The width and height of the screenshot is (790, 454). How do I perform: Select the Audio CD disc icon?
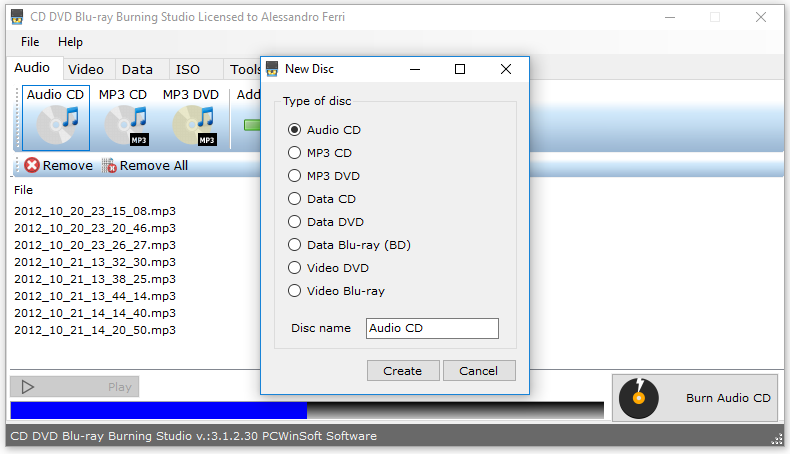coord(55,125)
